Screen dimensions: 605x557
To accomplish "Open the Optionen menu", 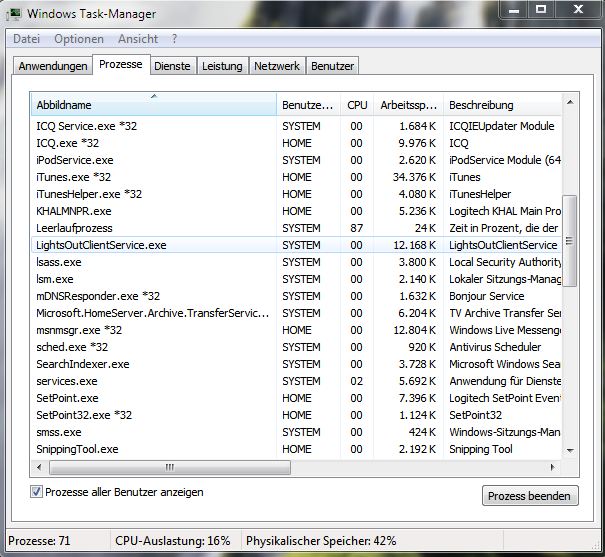I will click(x=79, y=39).
